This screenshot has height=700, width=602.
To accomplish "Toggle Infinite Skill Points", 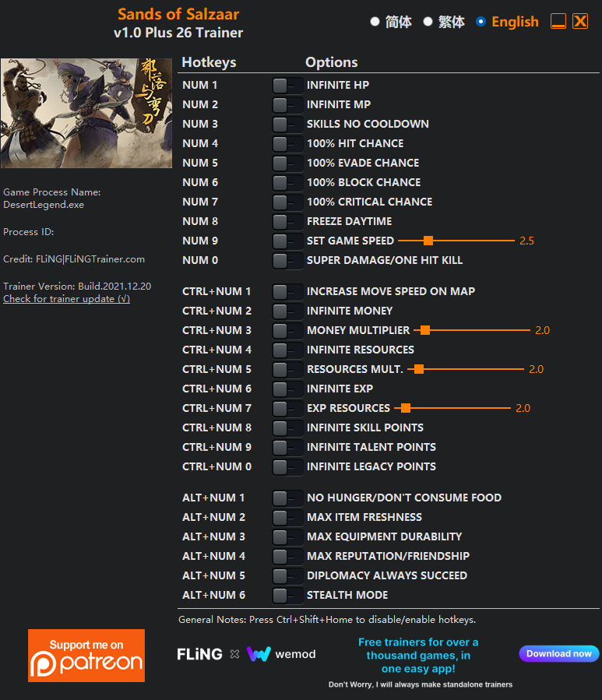I will (x=287, y=427).
